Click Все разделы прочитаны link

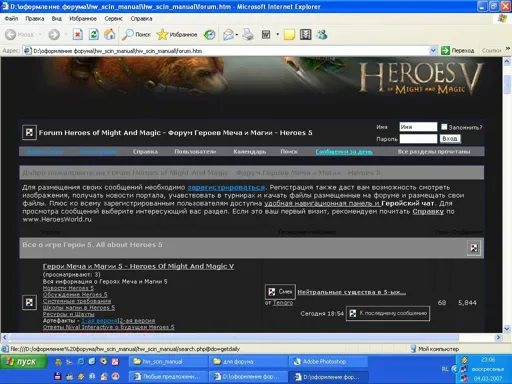434,151
